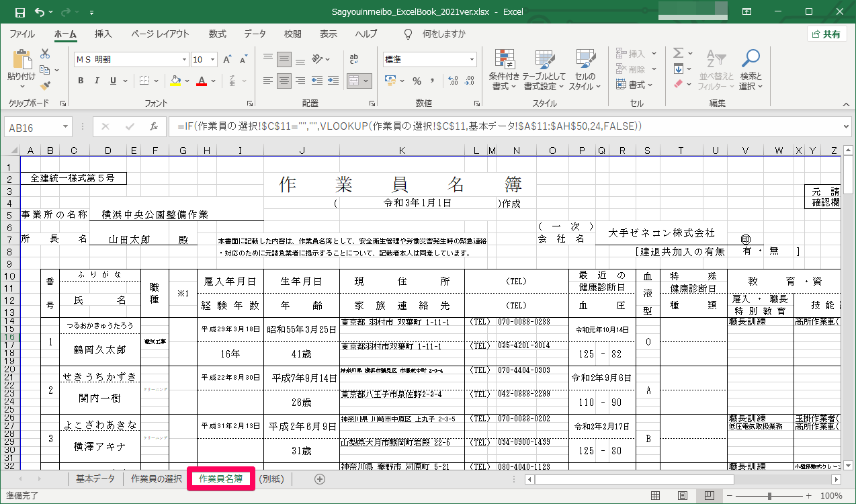This screenshot has width=856, height=504.
Task: Open 条件付き書式 dropdown
Action: coord(505,70)
